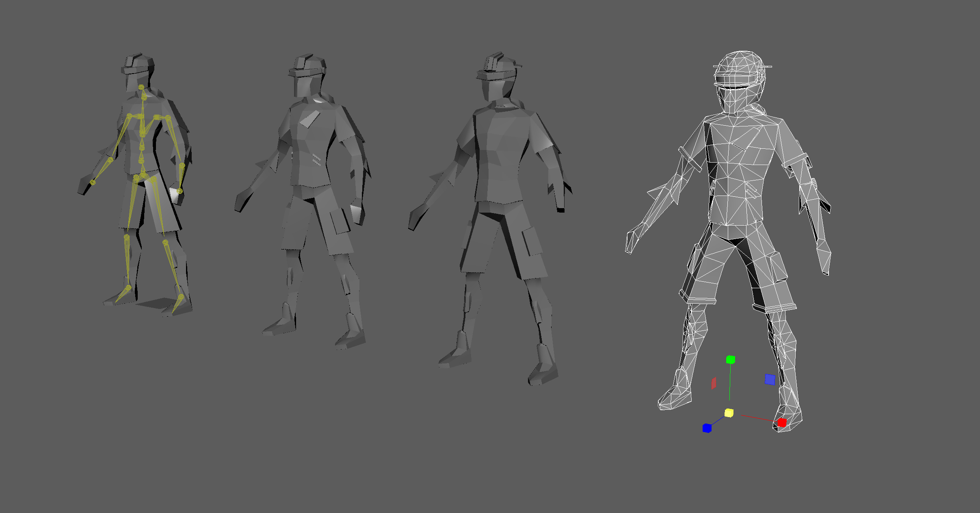Click the red X-axis scale handle cube
The width and height of the screenshot is (980, 513).
(x=782, y=423)
